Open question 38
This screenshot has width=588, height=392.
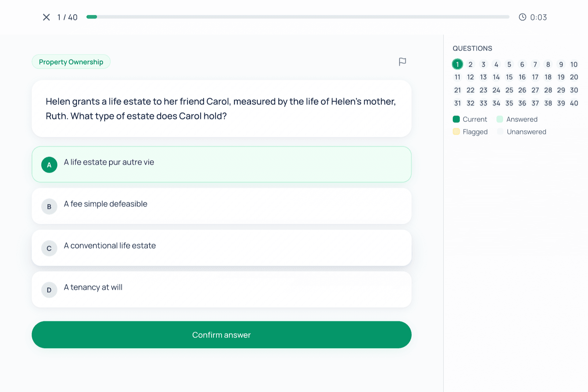click(548, 103)
